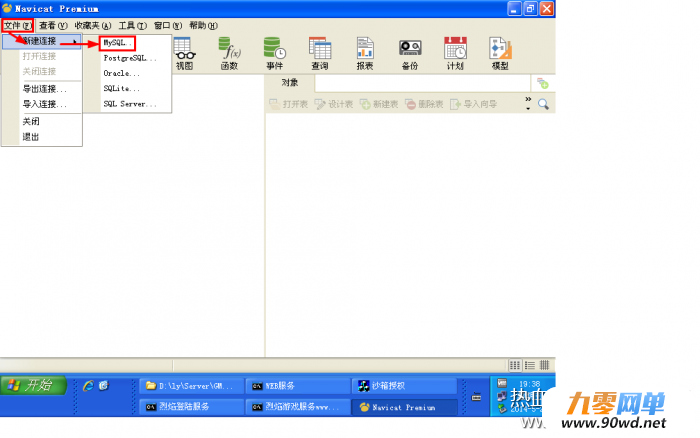Switch to the 沙箱授权 taskbar window
Image resolution: width=700 pixels, height=438 pixels.
tap(404, 386)
